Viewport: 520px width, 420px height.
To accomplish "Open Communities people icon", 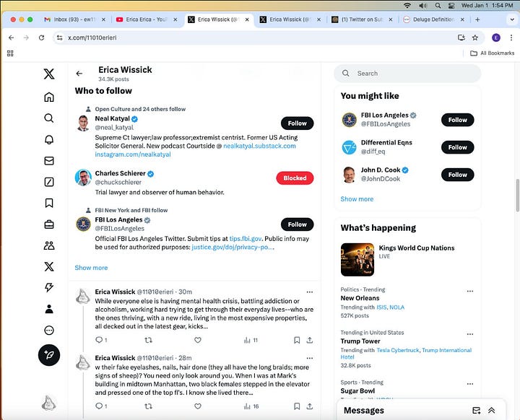I will click(x=49, y=245).
